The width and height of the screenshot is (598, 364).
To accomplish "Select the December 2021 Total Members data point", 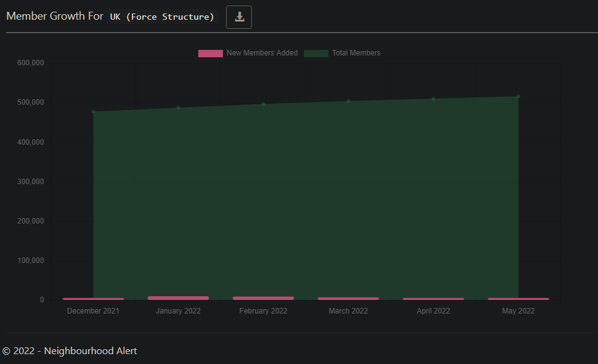I will (x=94, y=111).
